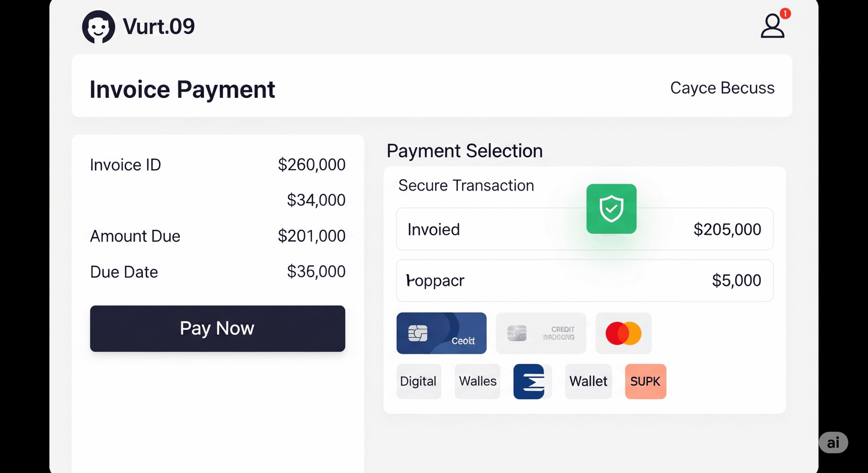Open the user profile icon
This screenshot has width=868, height=473.
[772, 26]
